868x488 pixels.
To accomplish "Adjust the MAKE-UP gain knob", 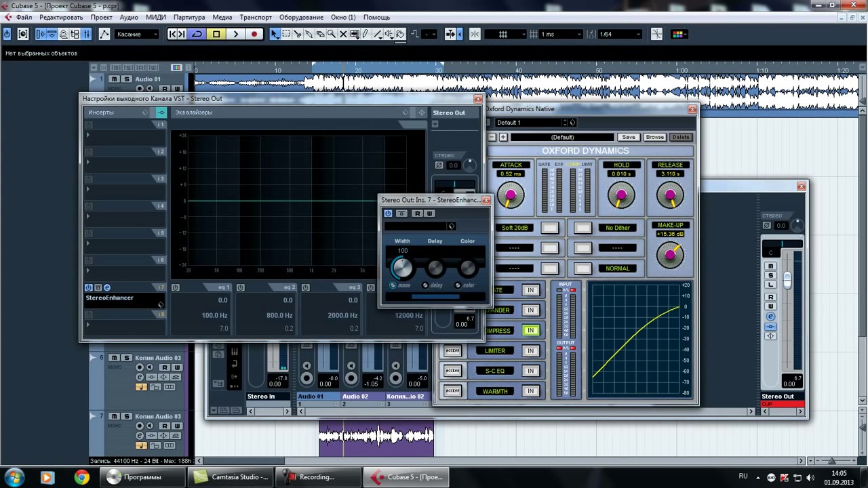I will point(670,255).
